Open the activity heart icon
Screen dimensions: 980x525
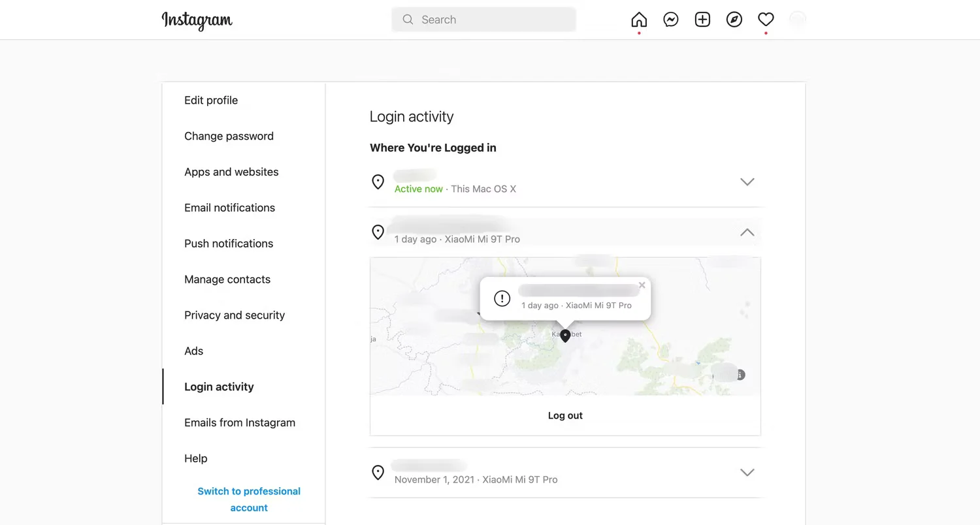[766, 20]
